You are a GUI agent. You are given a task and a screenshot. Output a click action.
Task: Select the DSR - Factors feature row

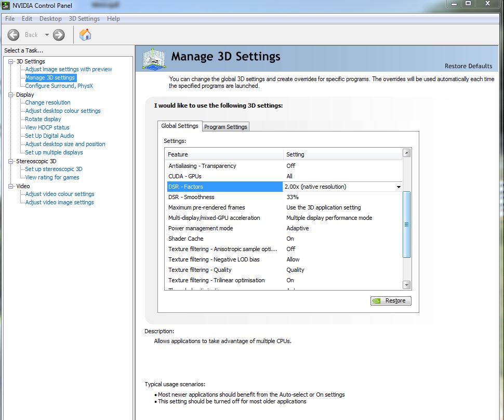224,187
